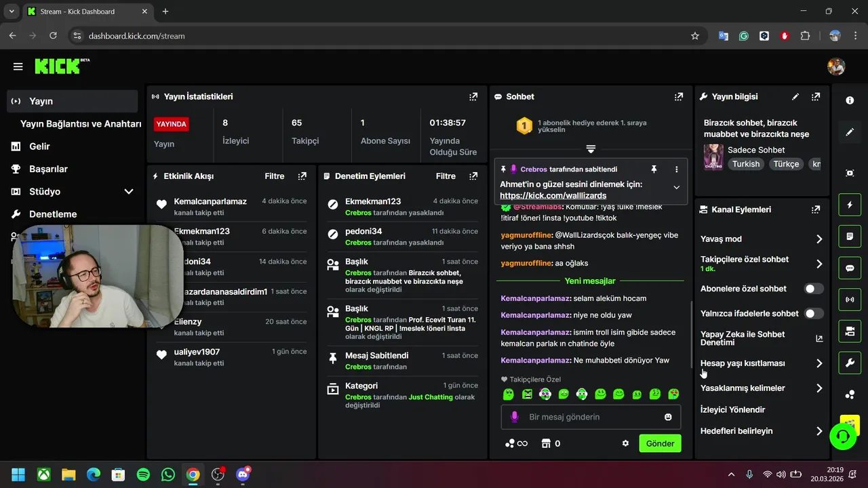The width and height of the screenshot is (868, 488).
Task: Open the user profile avatar in Kick header
Action: (836, 66)
